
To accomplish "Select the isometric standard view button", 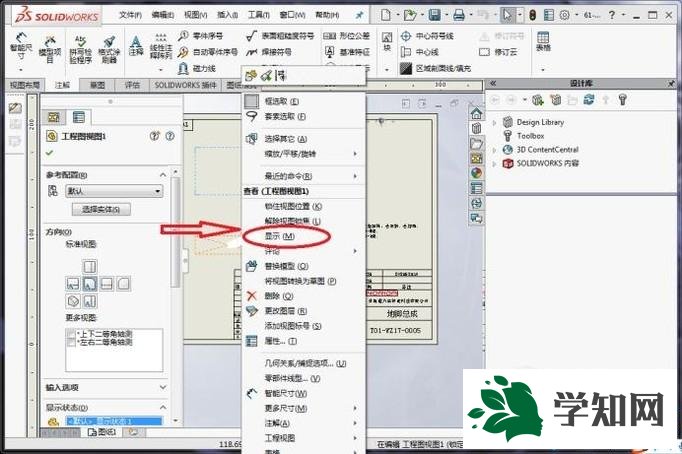I will click(x=73, y=301).
